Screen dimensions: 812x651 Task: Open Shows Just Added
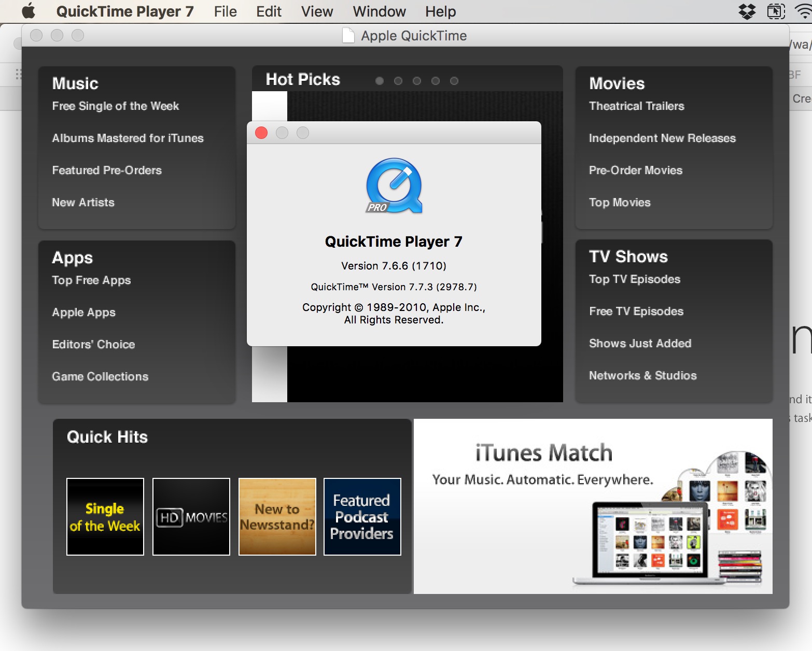click(640, 343)
